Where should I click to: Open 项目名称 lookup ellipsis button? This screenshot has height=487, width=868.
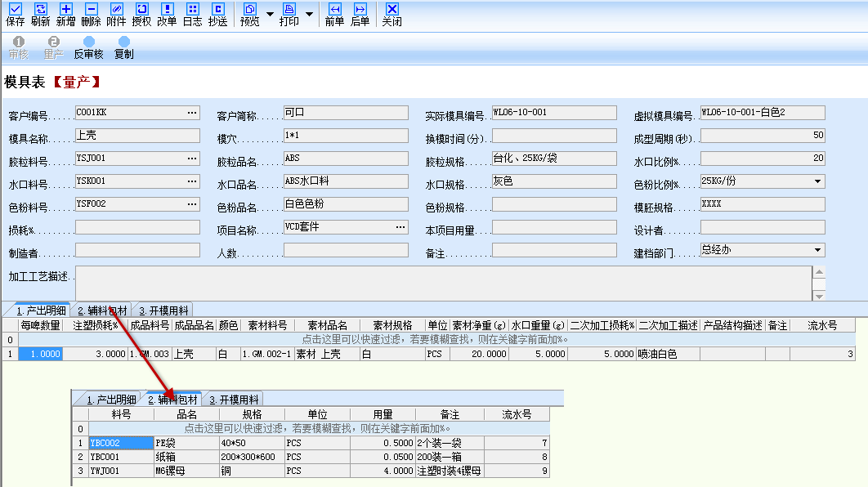400,227
